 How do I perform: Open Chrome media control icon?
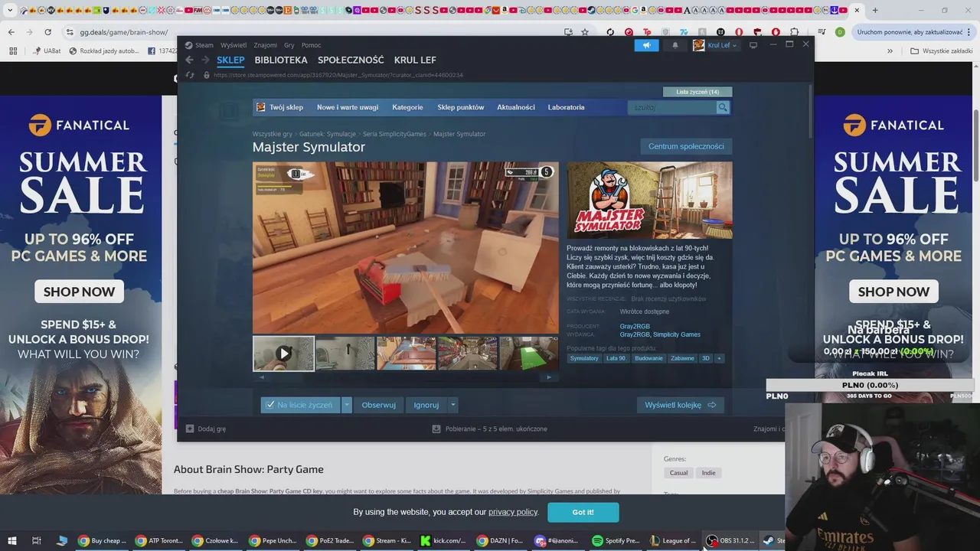click(x=822, y=32)
